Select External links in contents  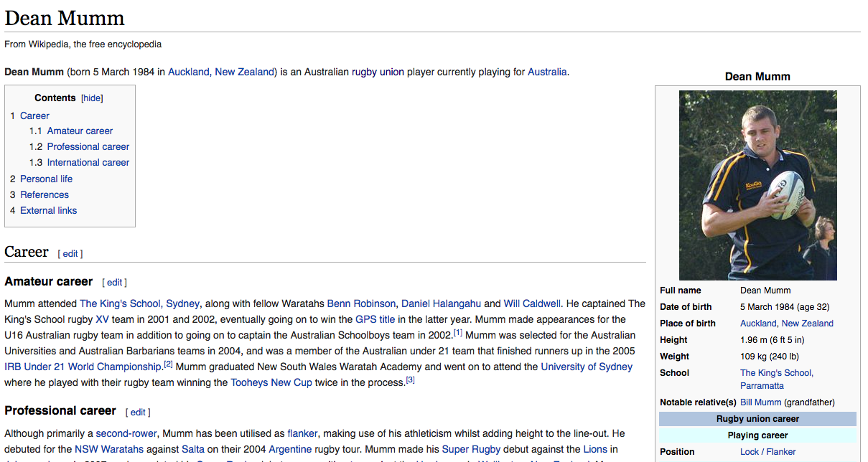click(x=48, y=210)
